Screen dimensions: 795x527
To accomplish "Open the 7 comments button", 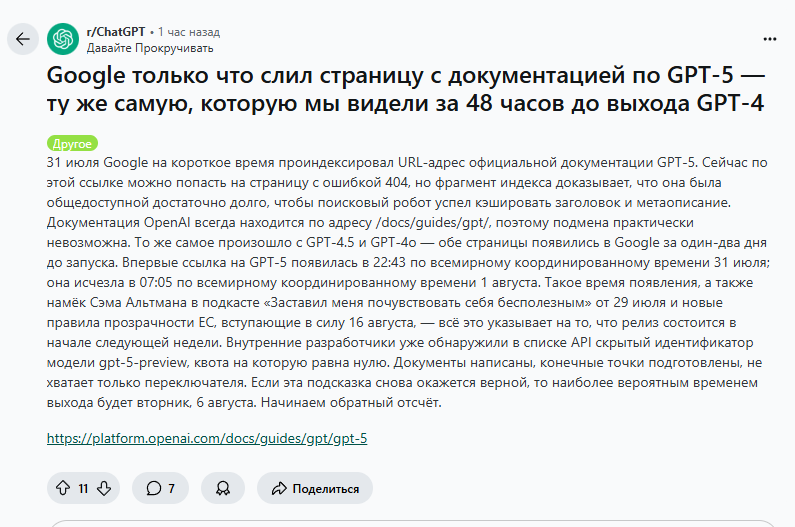I will 160,488.
